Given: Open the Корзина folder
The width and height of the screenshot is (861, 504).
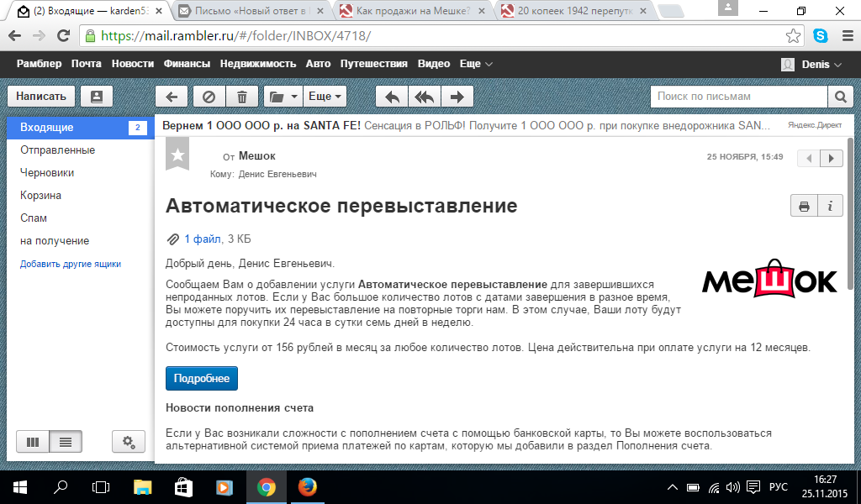Looking at the screenshot, I should pyautogui.click(x=40, y=195).
